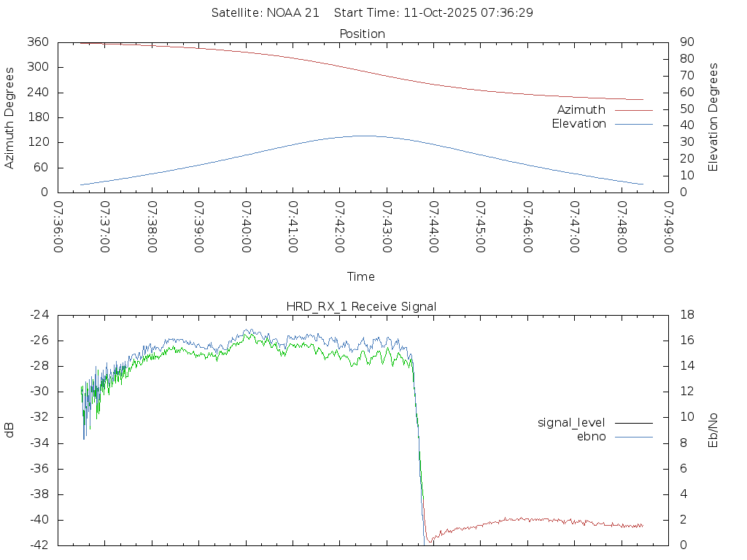Click the Position chart title
This screenshot has width=747, height=560.
pos(362,34)
